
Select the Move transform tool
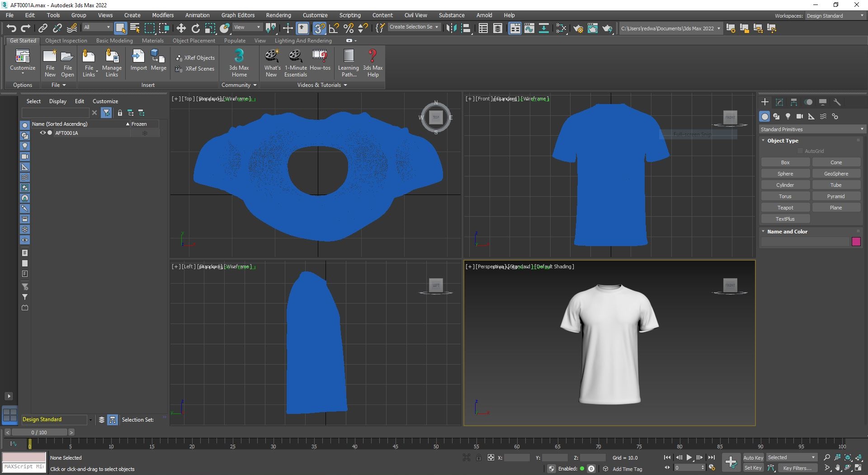[x=181, y=28]
